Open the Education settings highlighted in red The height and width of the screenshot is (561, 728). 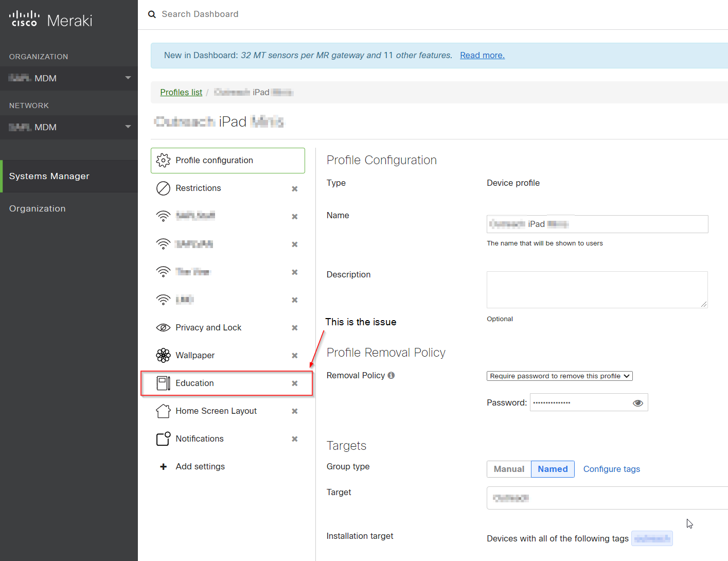pyautogui.click(x=194, y=383)
